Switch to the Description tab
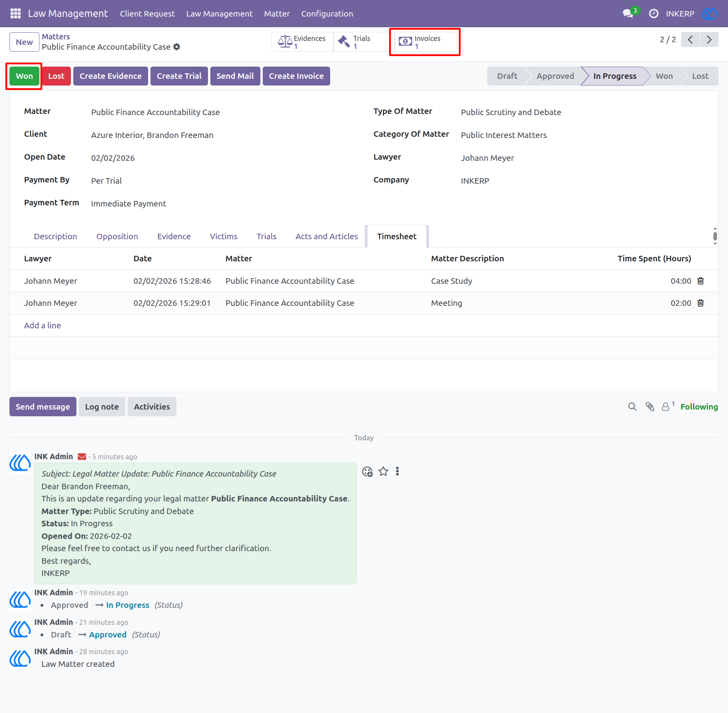Viewport: 728px width, 713px height. pos(55,236)
